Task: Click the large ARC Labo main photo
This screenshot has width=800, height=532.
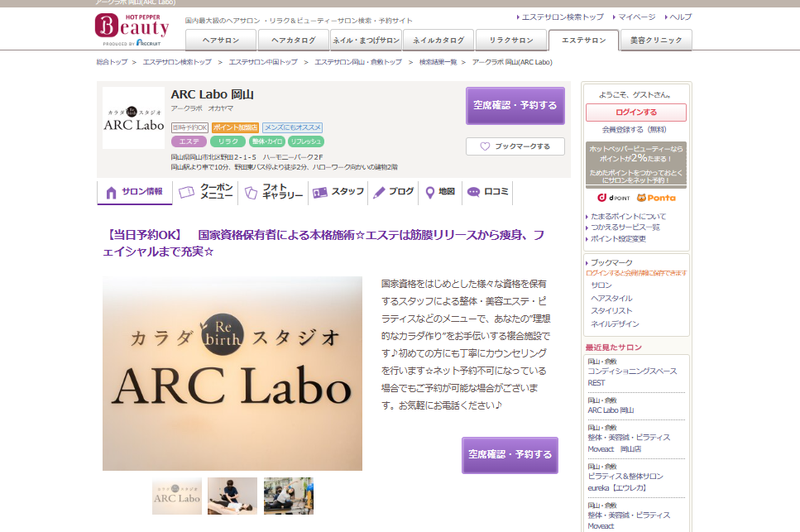Action: pos(232,373)
